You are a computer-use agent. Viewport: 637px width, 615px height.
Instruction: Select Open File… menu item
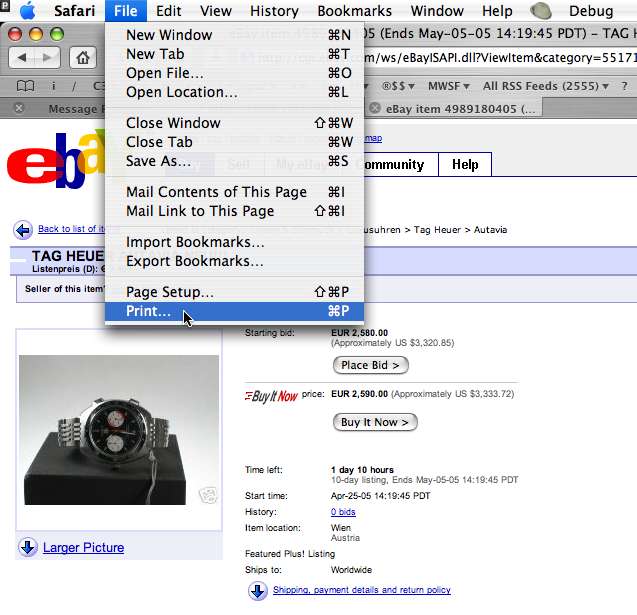point(234,73)
